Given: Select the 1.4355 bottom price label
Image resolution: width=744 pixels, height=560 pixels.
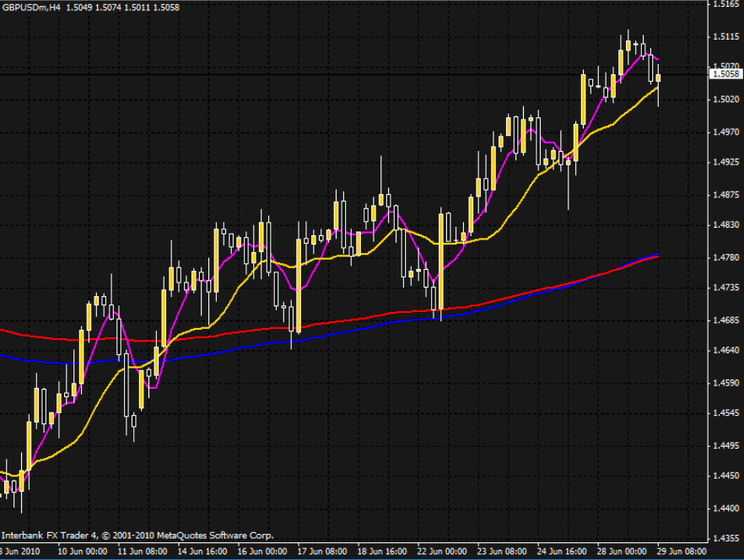Looking at the screenshot, I should point(726,539).
